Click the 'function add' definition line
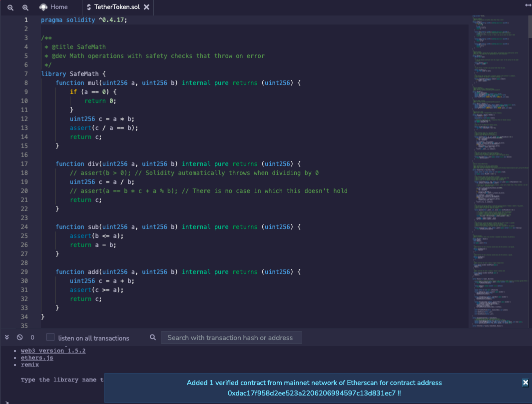 (178, 272)
